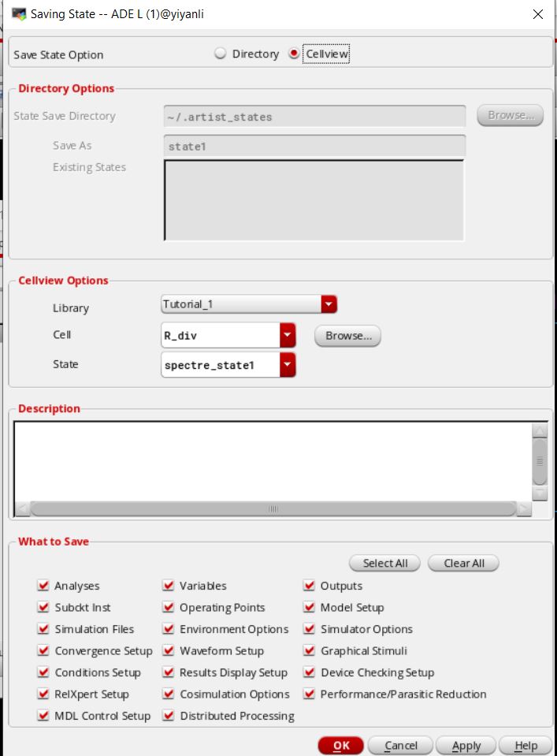
Task: Toggle the Simulator Options checkbox
Action: [x=309, y=629]
